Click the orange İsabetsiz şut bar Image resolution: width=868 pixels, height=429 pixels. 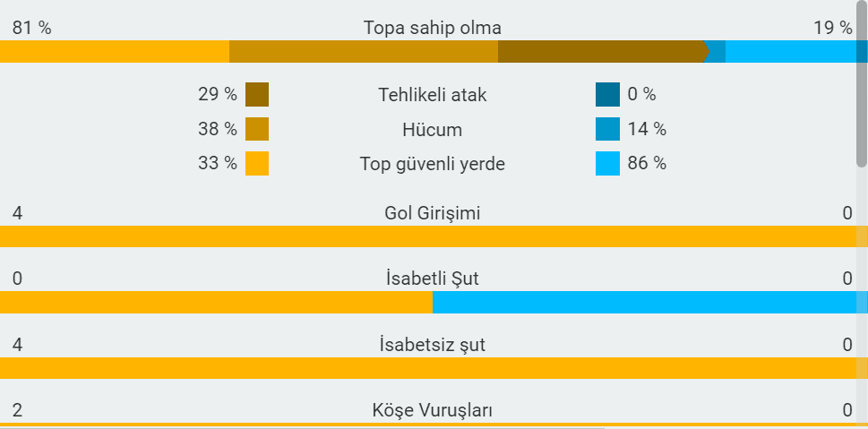coord(428,368)
